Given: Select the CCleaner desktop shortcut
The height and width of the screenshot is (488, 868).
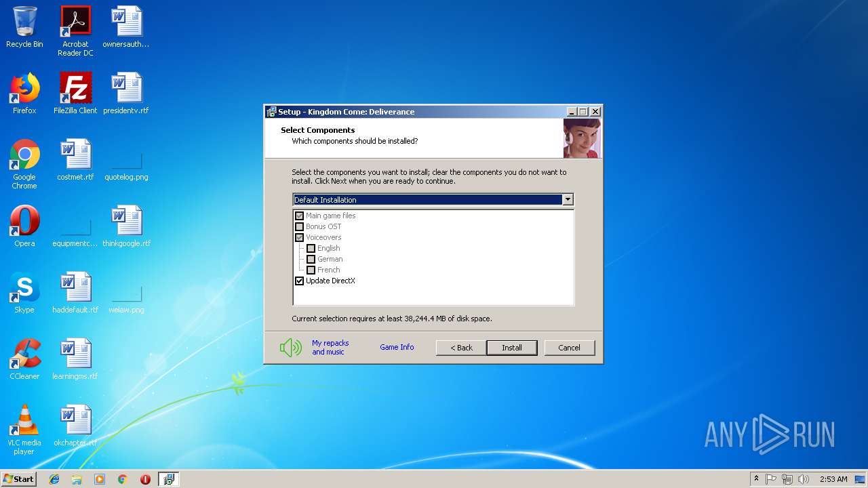Looking at the screenshot, I should [x=24, y=359].
